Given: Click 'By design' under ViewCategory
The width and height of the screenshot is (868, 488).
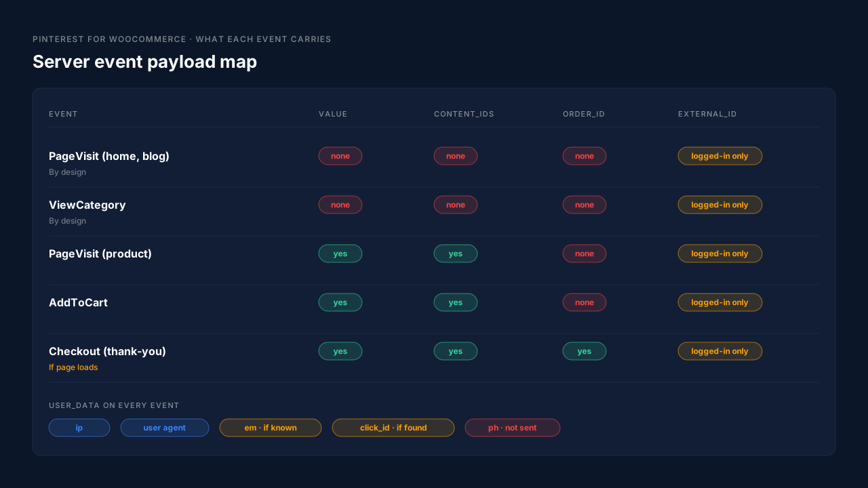Looking at the screenshot, I should [67, 221].
